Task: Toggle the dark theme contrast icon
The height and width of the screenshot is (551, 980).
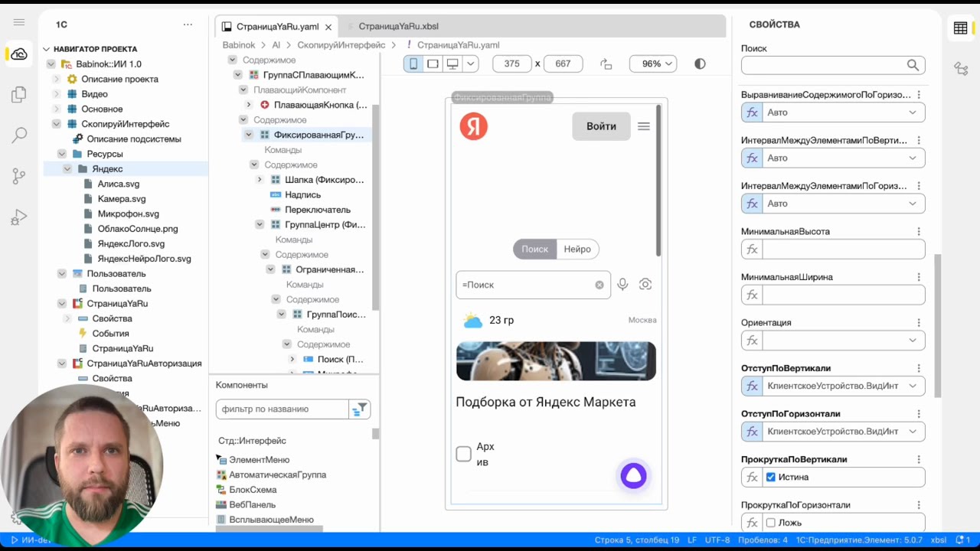Action: (700, 64)
